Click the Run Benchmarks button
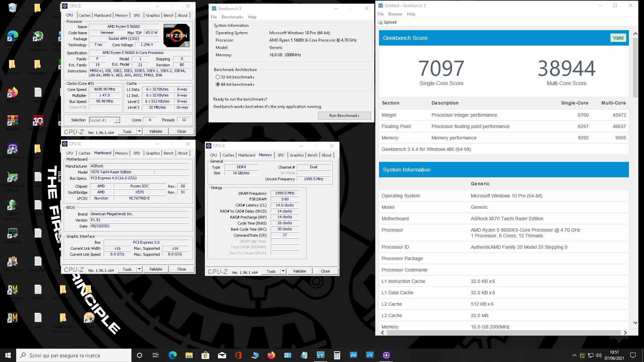Screen dimensions: 644x362 (x=344, y=116)
